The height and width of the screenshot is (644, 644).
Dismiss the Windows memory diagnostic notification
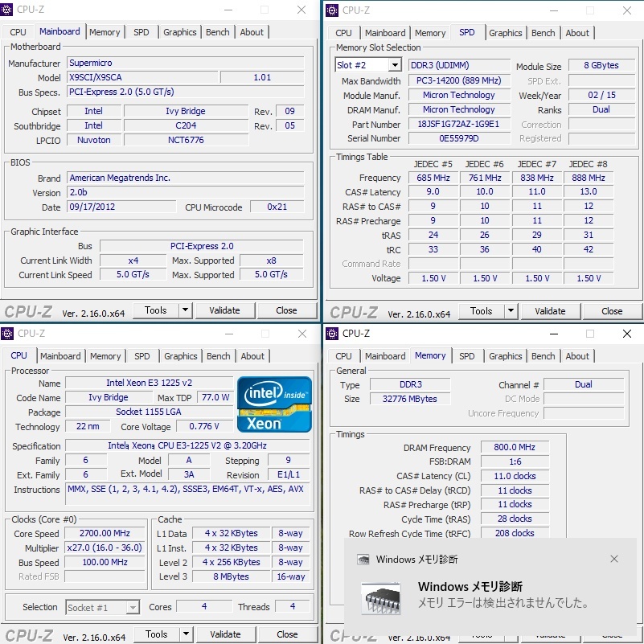614,559
